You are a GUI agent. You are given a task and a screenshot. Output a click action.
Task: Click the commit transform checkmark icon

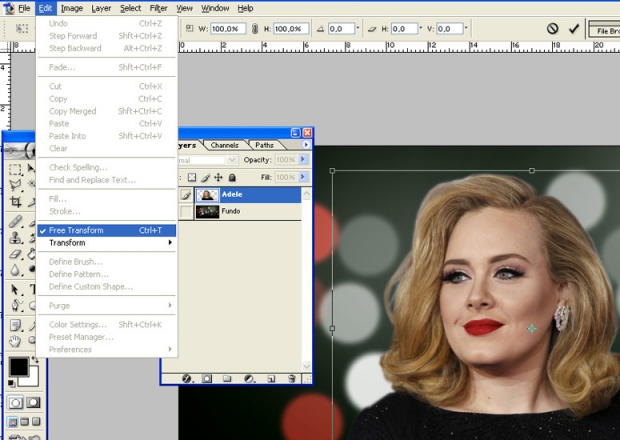click(574, 29)
